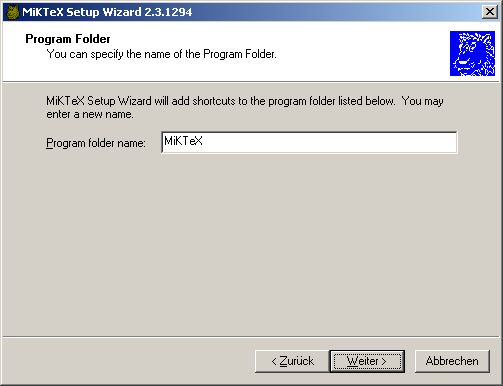
Task: Cancel setup via Abbrechen button
Action: click(452, 361)
